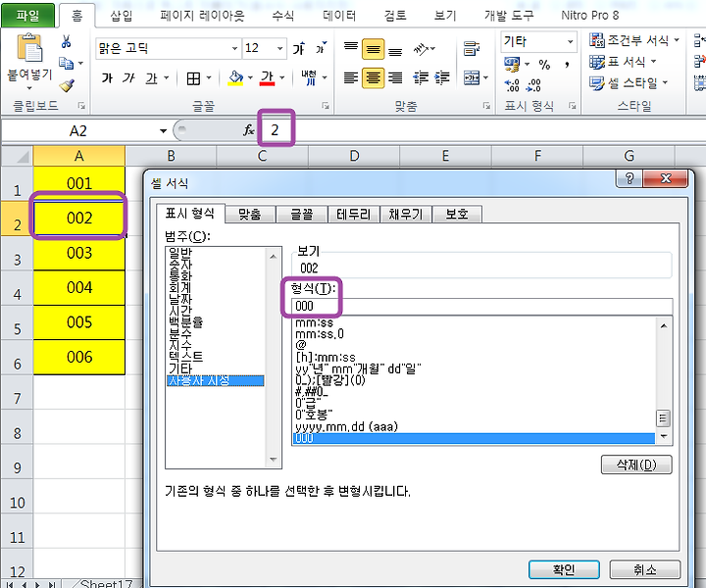
Task: Open the underline style dropdown arrow
Action: pyautogui.click(x=166, y=78)
